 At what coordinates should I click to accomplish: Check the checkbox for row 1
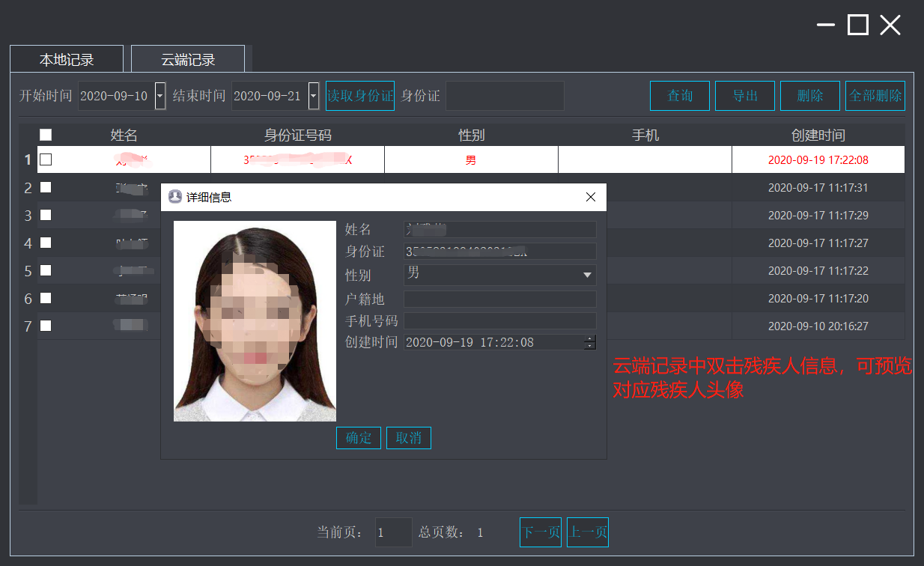click(x=46, y=159)
